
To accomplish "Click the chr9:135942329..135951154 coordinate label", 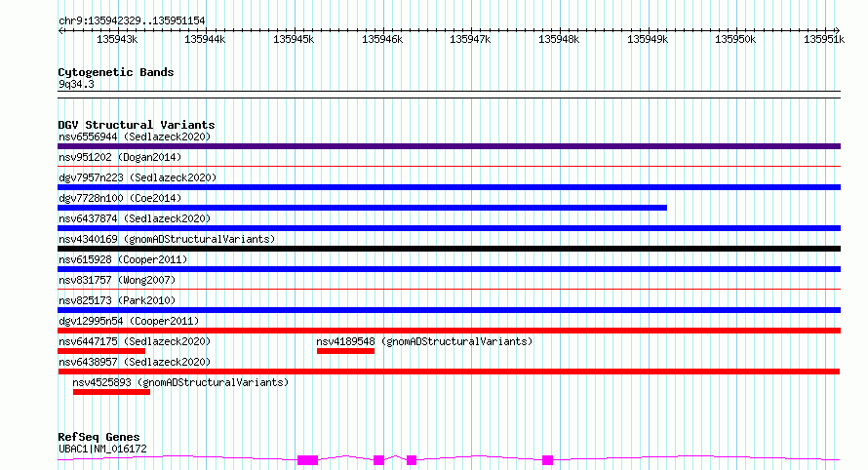I will (x=132, y=20).
